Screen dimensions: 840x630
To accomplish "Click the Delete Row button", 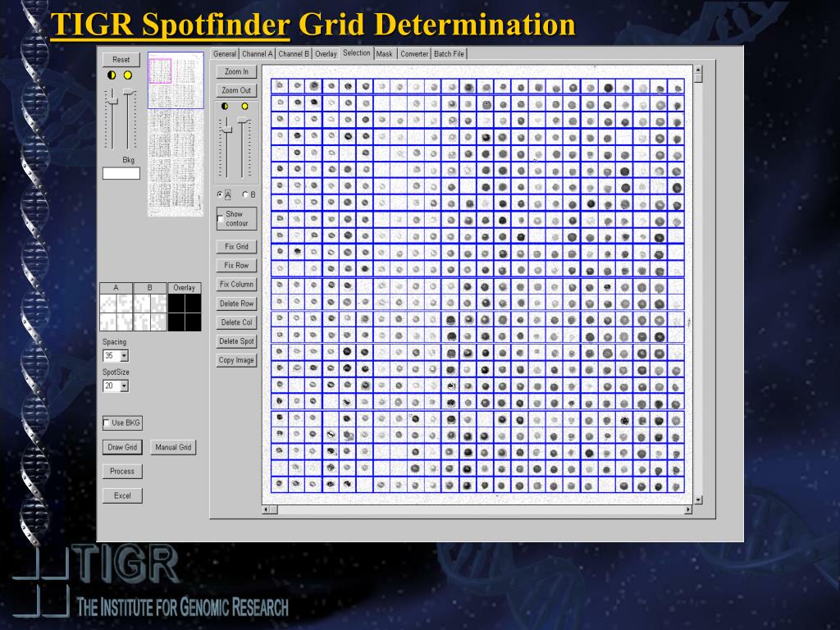I will click(x=236, y=304).
